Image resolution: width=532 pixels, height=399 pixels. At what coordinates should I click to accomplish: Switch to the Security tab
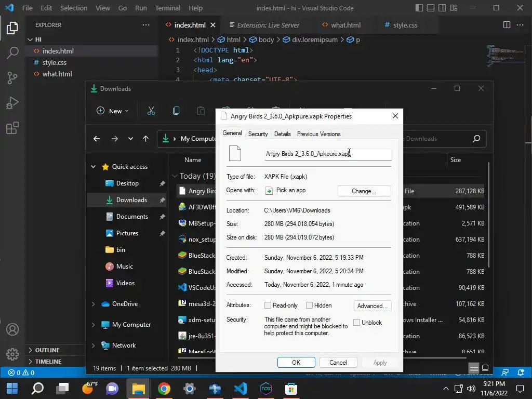tap(258, 134)
